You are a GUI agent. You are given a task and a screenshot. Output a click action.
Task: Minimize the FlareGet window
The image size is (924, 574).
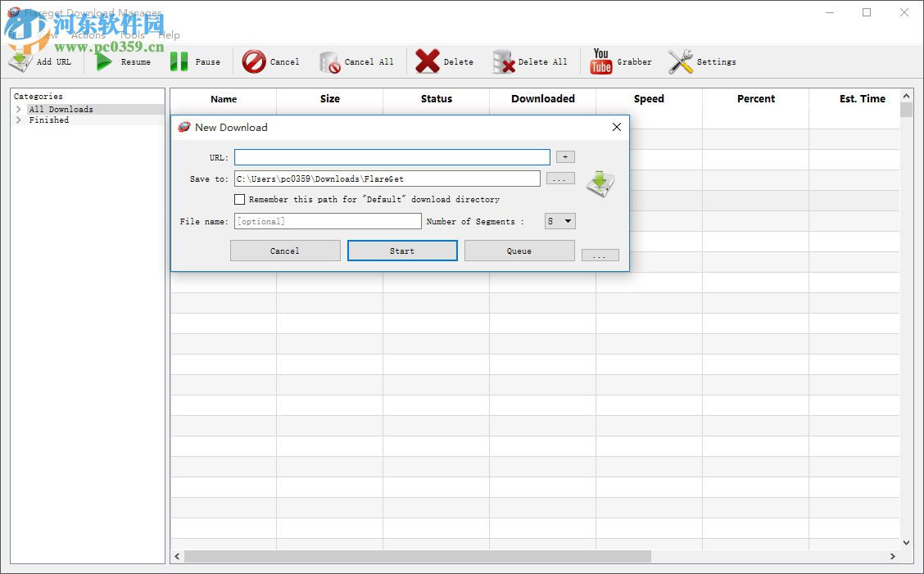pos(830,12)
